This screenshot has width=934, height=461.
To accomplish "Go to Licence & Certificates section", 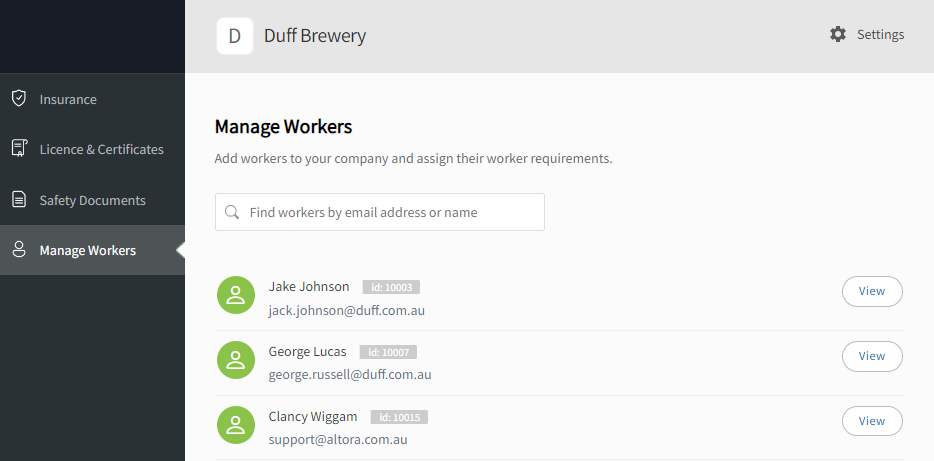I will click(x=101, y=149).
